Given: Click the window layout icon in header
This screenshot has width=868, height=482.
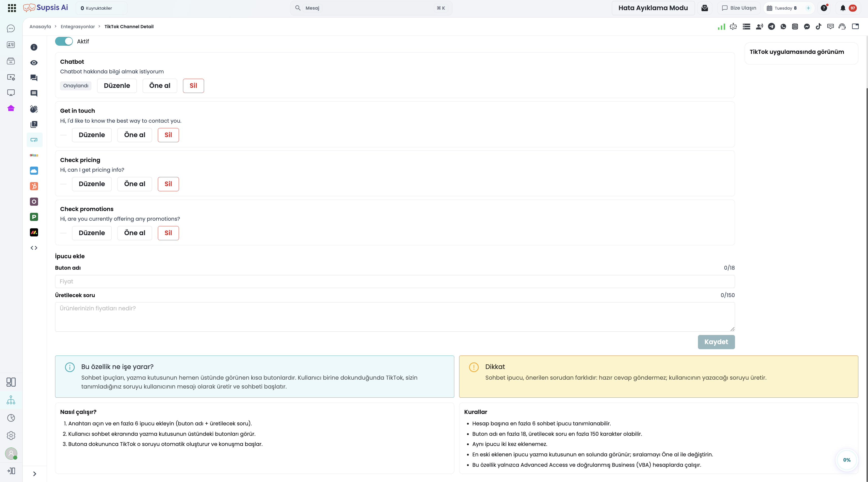Looking at the screenshot, I should pyautogui.click(x=855, y=27).
